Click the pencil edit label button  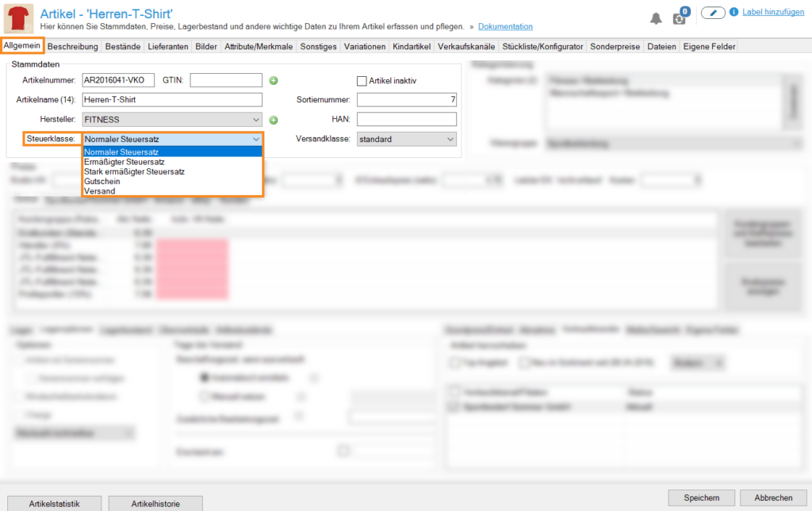tap(713, 13)
